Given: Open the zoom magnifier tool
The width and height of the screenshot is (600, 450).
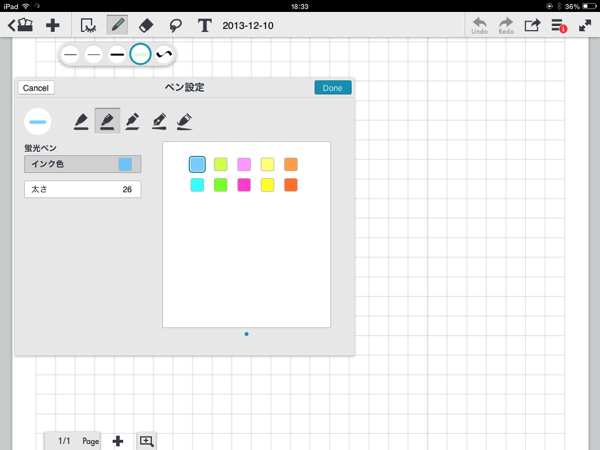Looking at the screenshot, I should pyautogui.click(x=146, y=441).
